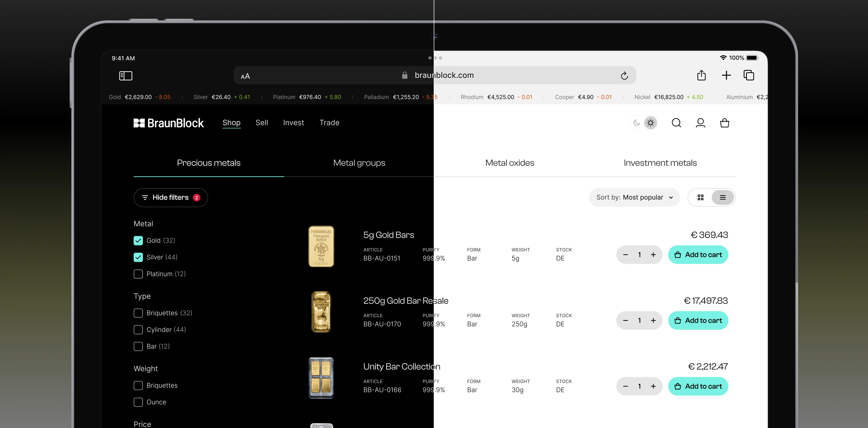Add 5g Gold Bars to cart
This screenshot has width=868, height=428.
point(698,255)
